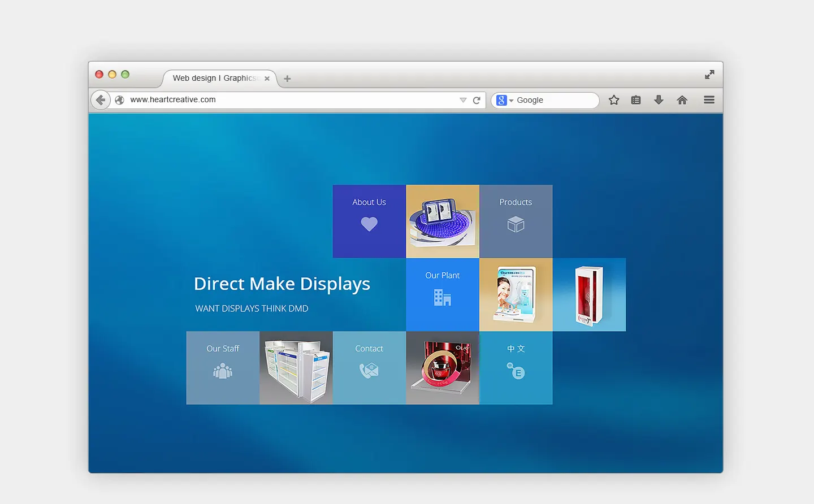The image size is (814, 504).
Task: View the purple round display stand thumbnail
Action: tap(443, 221)
